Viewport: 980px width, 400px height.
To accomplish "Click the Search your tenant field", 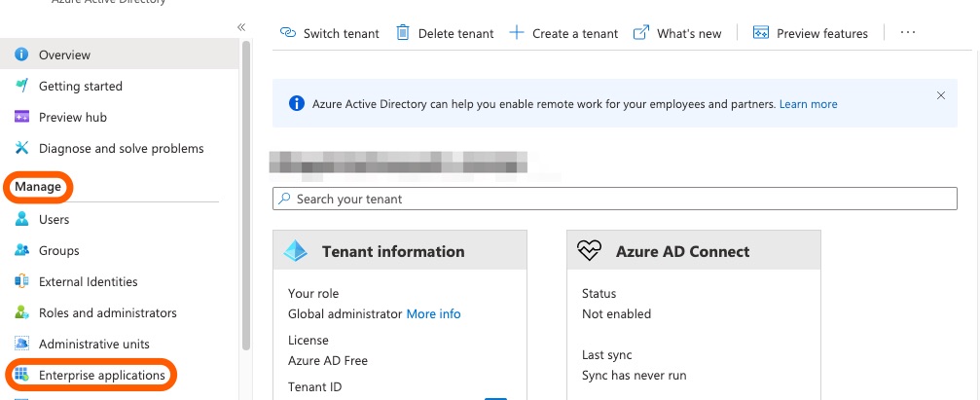I will [x=615, y=199].
